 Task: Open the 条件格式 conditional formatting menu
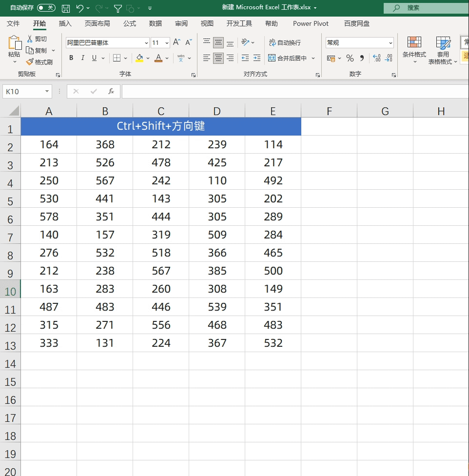pyautogui.click(x=414, y=50)
